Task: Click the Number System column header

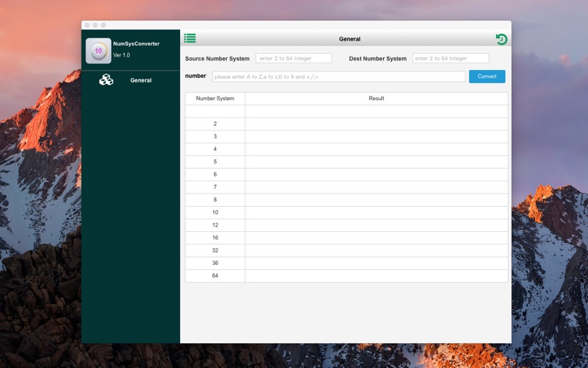Action: 215,99
